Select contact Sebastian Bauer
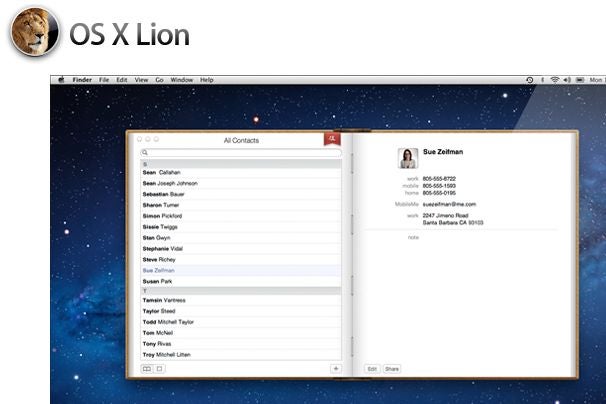This screenshot has height=404, width=606. tap(241, 194)
